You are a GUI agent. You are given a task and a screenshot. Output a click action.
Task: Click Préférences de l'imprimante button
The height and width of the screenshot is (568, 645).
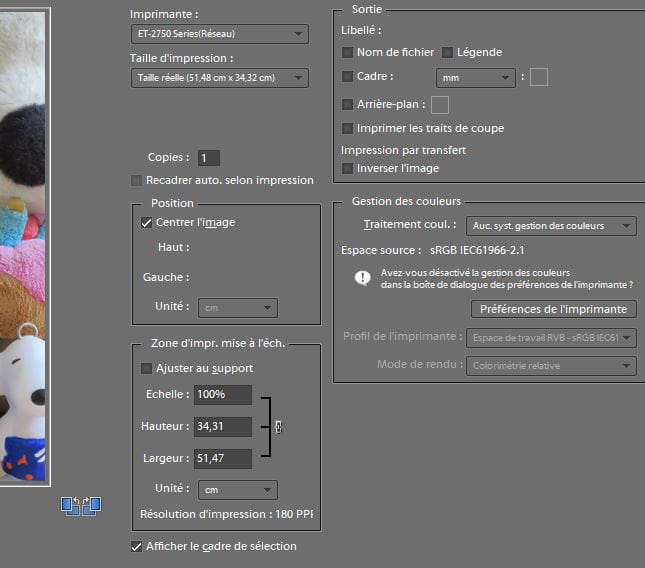pyautogui.click(x=552, y=309)
